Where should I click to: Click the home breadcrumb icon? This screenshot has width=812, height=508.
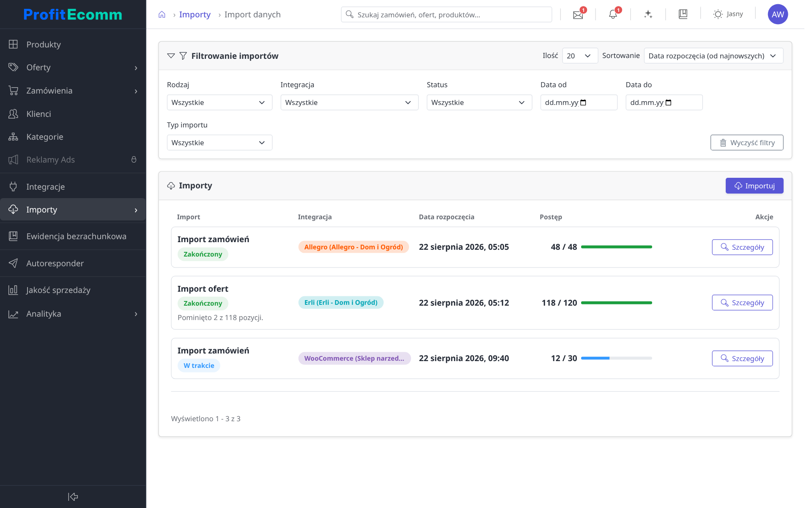[x=162, y=14]
